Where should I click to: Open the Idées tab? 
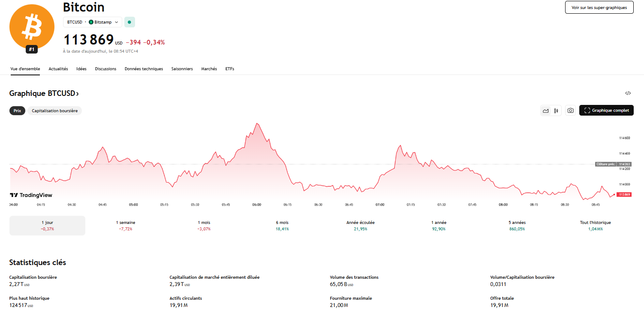[x=81, y=69]
